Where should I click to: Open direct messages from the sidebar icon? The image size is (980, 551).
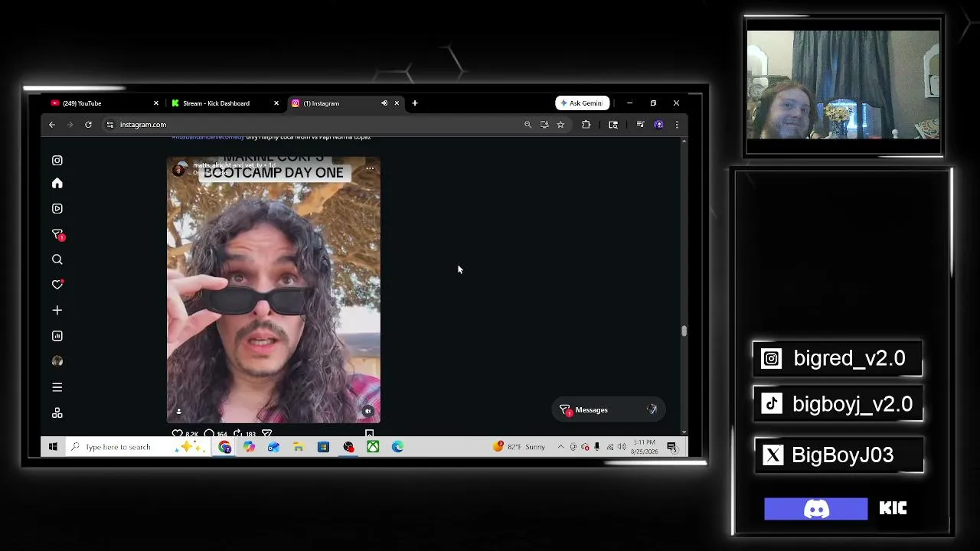(57, 235)
